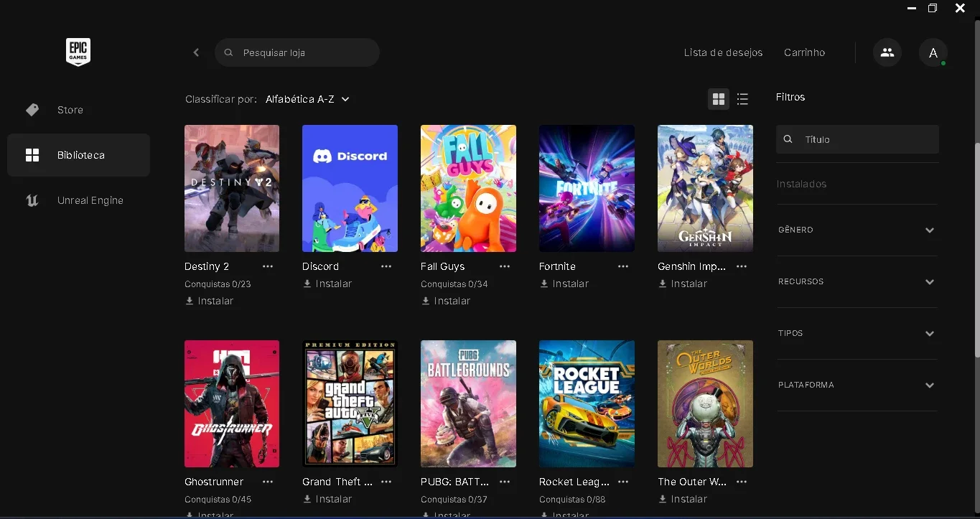Screen dimensions: 980x519
Task: Switch to list view
Action: pyautogui.click(x=742, y=99)
